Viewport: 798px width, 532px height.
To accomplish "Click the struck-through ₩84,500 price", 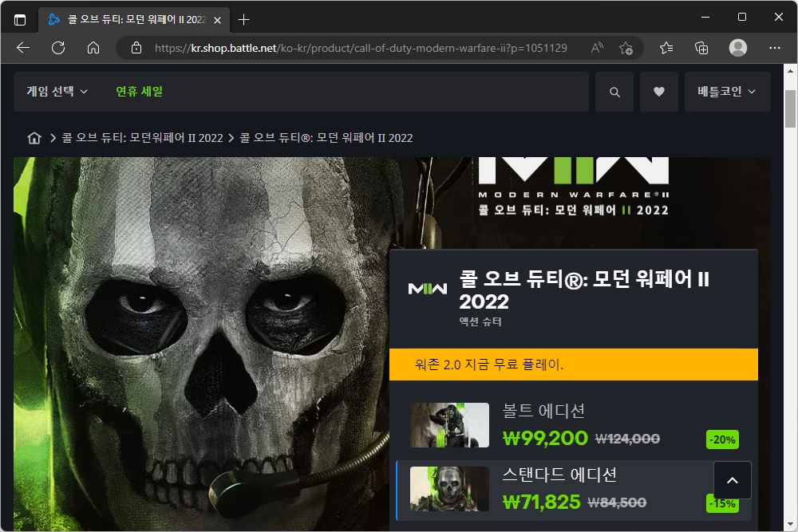I will 617,502.
